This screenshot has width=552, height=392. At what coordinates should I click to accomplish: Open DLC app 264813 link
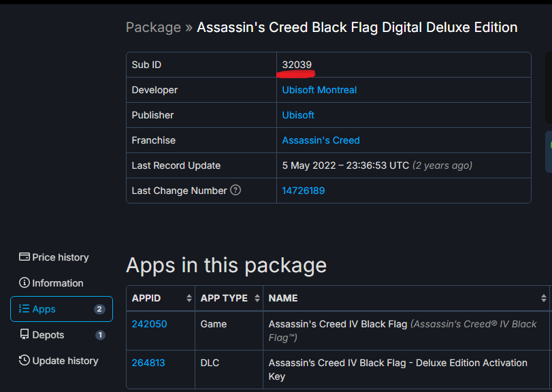(148, 363)
